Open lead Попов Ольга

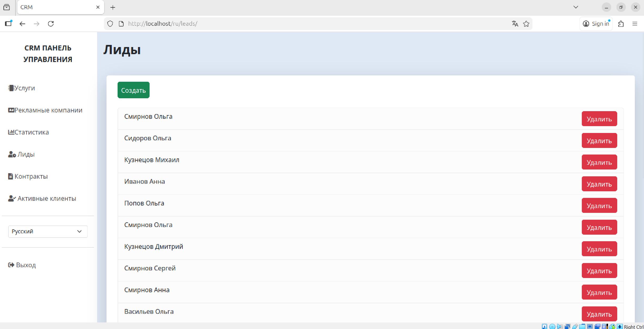(x=144, y=203)
